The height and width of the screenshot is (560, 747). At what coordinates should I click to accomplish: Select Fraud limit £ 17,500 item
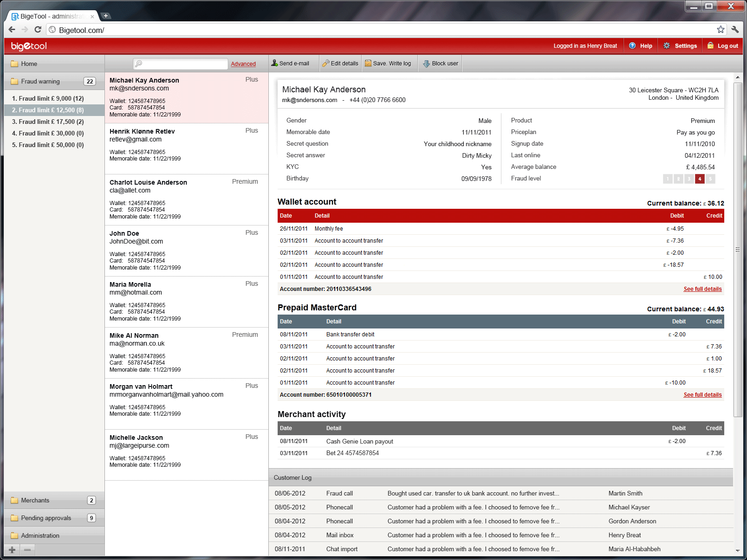pyautogui.click(x=48, y=122)
